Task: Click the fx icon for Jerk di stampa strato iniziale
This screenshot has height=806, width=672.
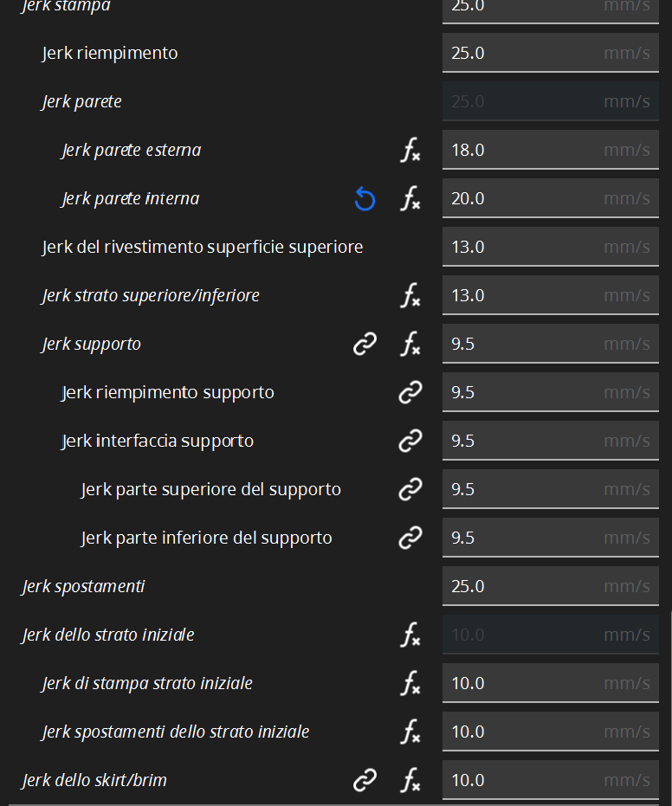Action: [x=410, y=684]
